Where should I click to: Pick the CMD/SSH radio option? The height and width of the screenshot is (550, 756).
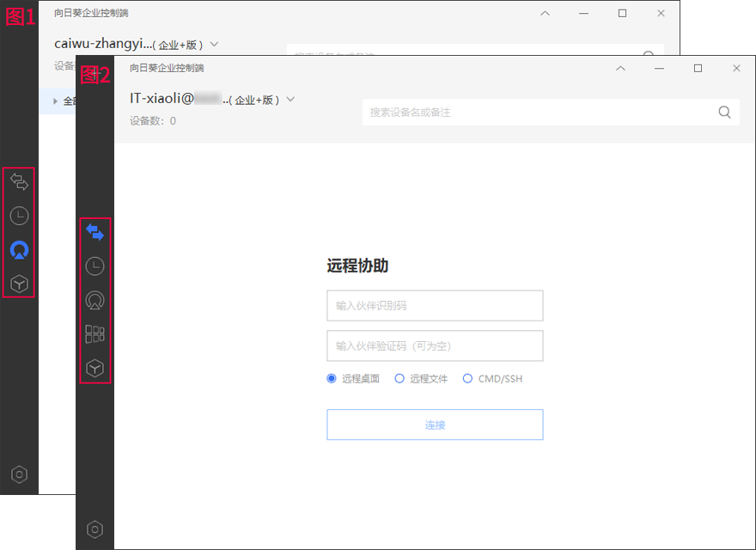pos(468,378)
